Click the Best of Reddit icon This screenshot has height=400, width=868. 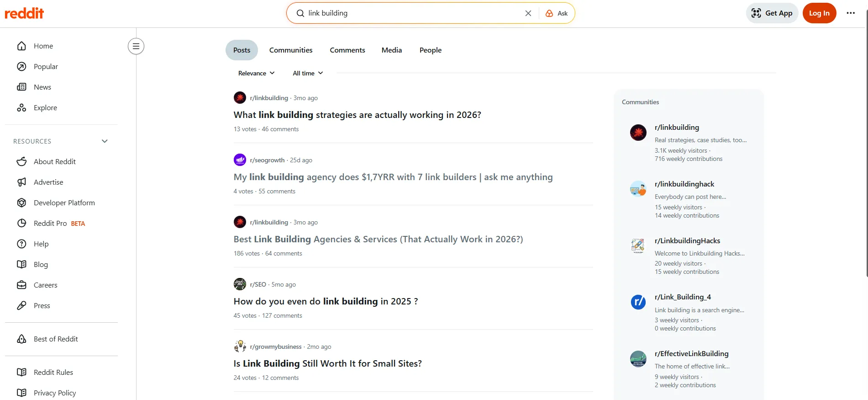click(x=21, y=339)
